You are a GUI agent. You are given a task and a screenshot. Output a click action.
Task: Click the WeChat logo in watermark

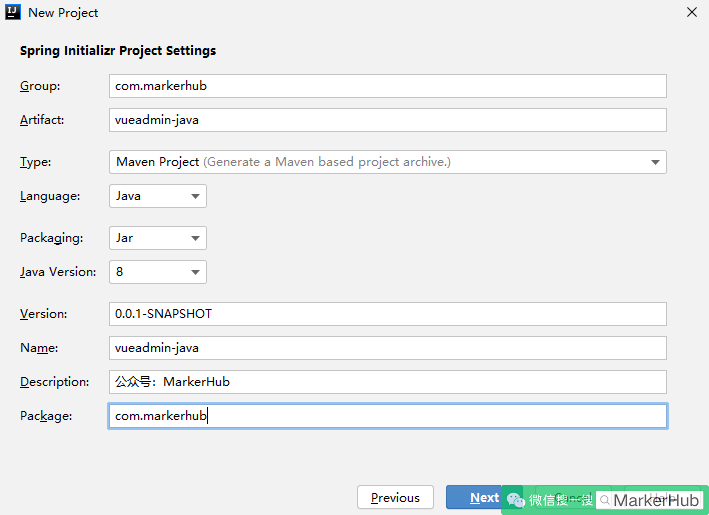click(515, 500)
